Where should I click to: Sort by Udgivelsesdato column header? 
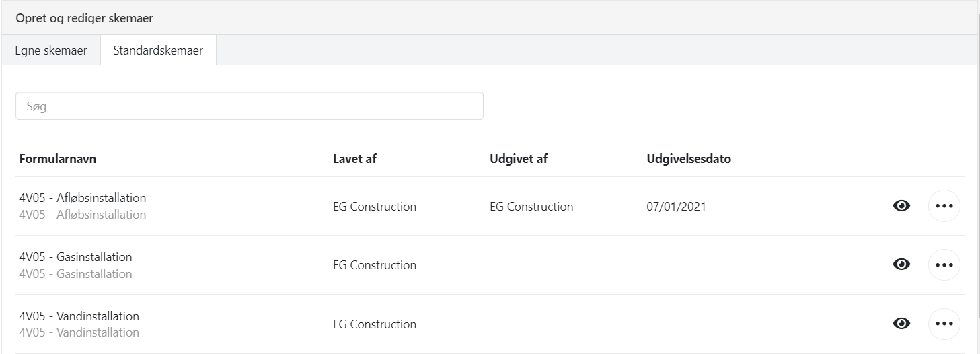point(688,160)
